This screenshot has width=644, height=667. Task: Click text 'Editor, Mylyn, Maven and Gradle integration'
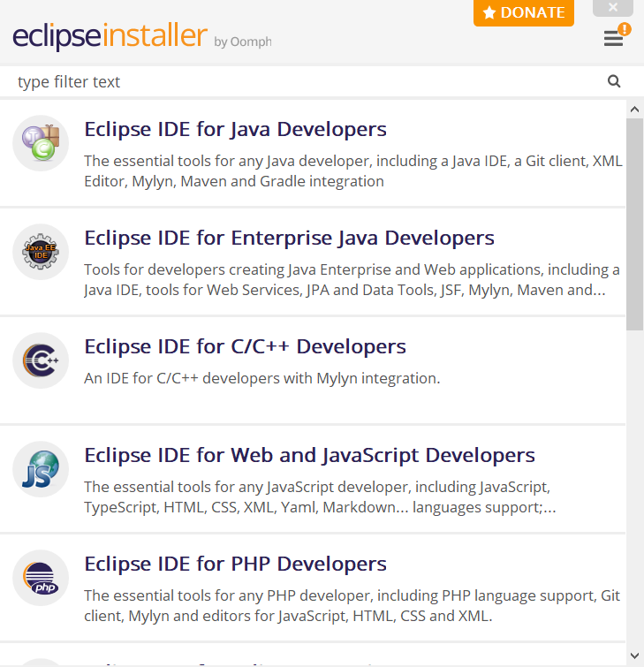tap(234, 181)
